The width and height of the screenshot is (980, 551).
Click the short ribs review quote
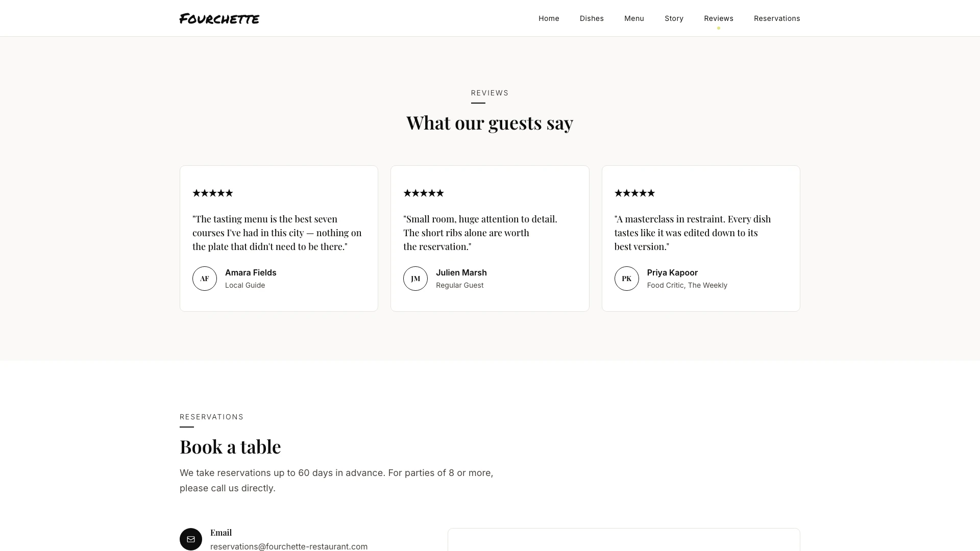click(480, 233)
